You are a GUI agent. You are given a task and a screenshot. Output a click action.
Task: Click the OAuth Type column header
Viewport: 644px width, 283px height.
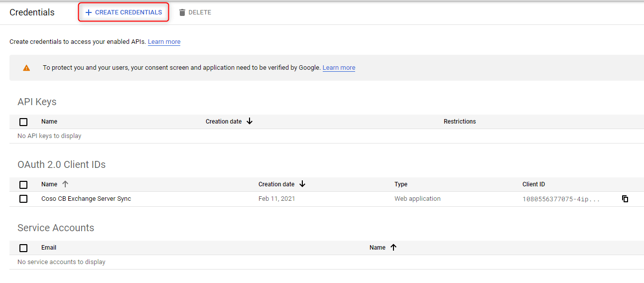coord(401,184)
